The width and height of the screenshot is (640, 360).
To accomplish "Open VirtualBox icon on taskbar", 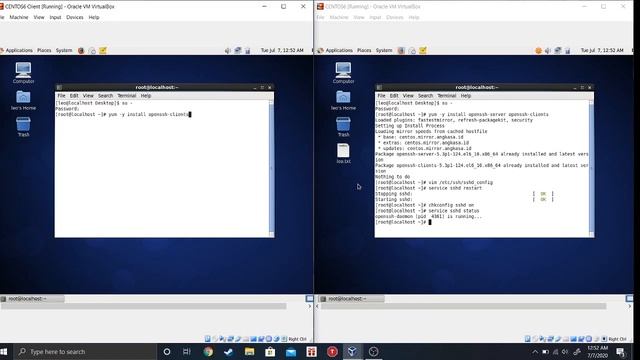I will coord(352,352).
